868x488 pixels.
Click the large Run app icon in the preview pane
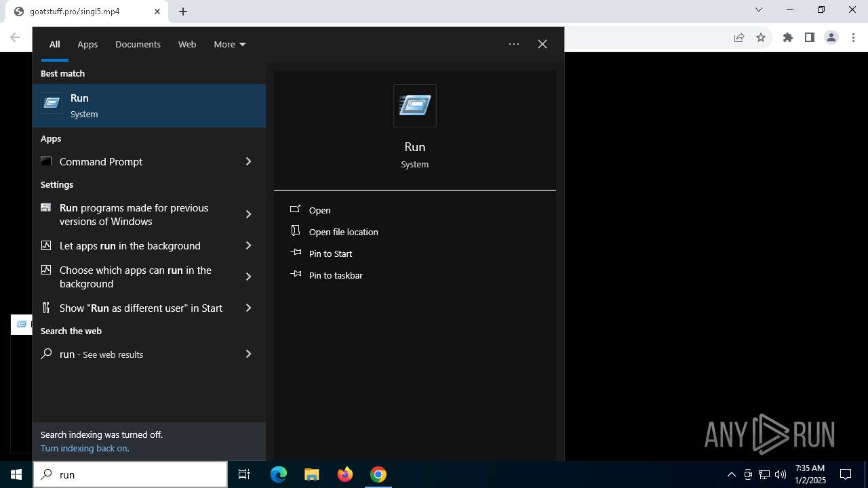(415, 106)
